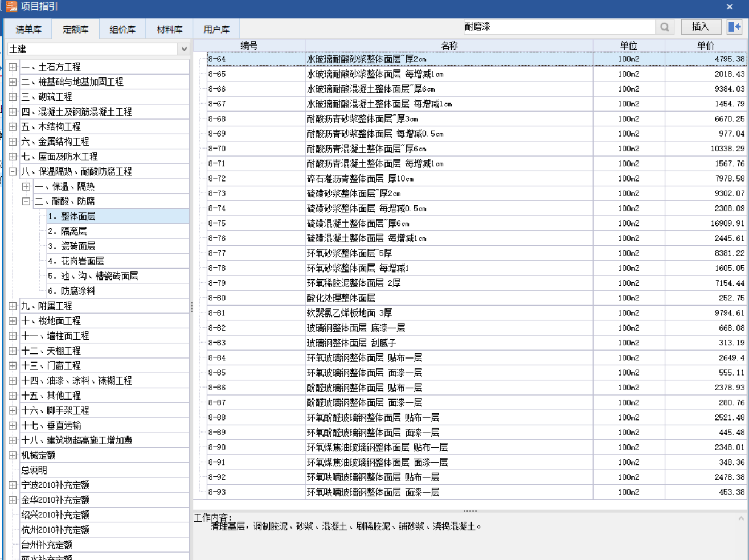Viewport: 749px width, 560px height.
Task: Click price cell 9794.61
Action: [x=706, y=313]
